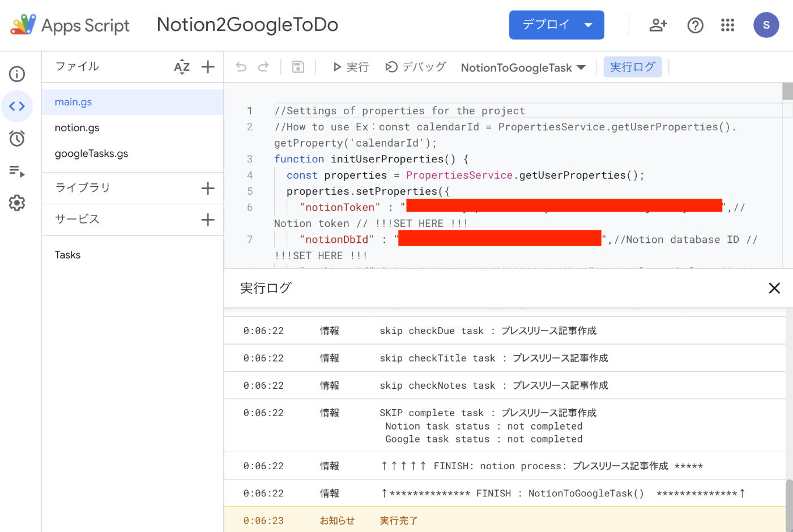Add a new file with plus icon
Screen dimensions: 793x532
pyautogui.click(x=208, y=67)
